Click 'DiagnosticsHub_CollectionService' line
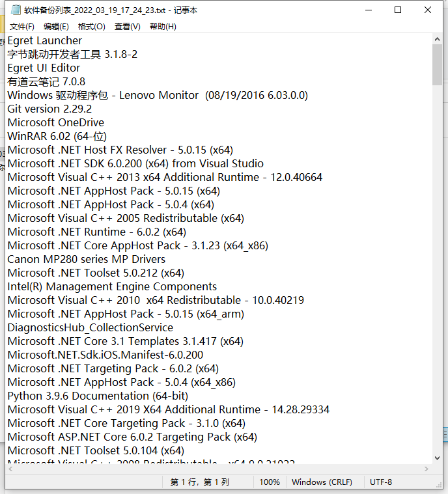The height and width of the screenshot is (494, 448). coord(91,327)
